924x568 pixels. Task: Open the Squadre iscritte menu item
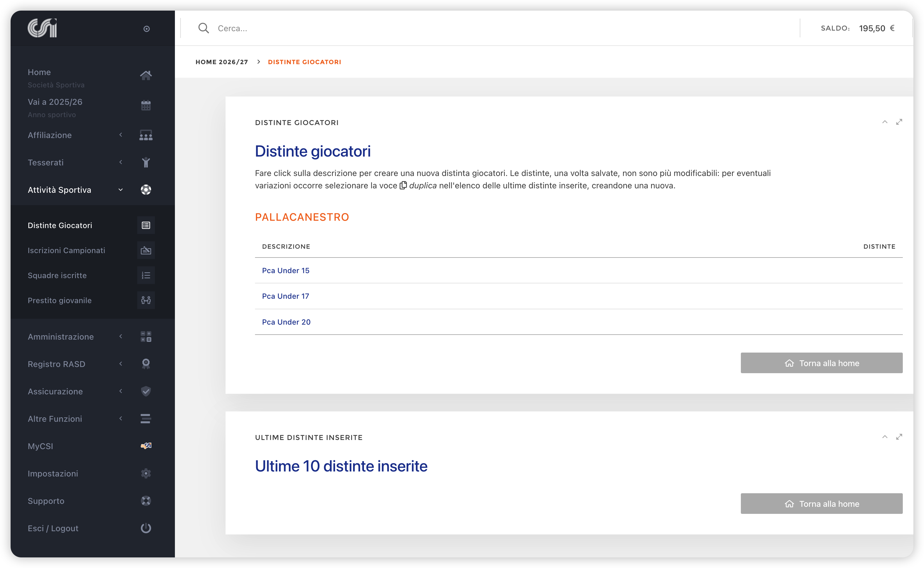click(x=57, y=275)
